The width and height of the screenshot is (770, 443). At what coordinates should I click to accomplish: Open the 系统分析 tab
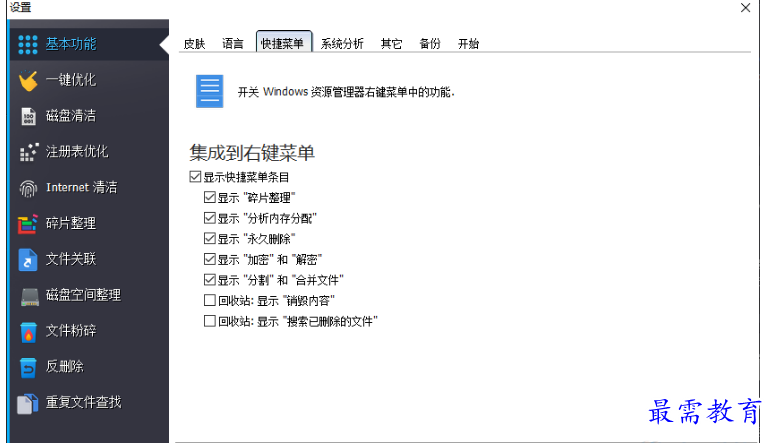click(342, 44)
